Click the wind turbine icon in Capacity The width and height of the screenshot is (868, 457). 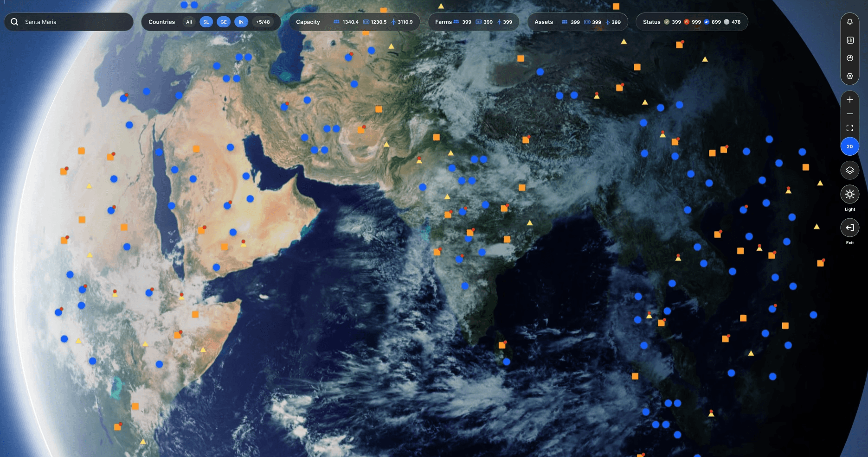(393, 22)
